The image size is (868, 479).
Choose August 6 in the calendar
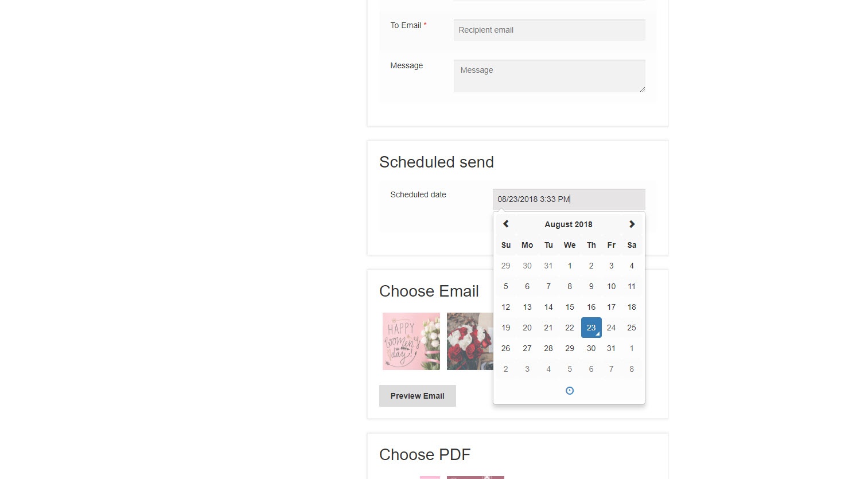pos(527,286)
